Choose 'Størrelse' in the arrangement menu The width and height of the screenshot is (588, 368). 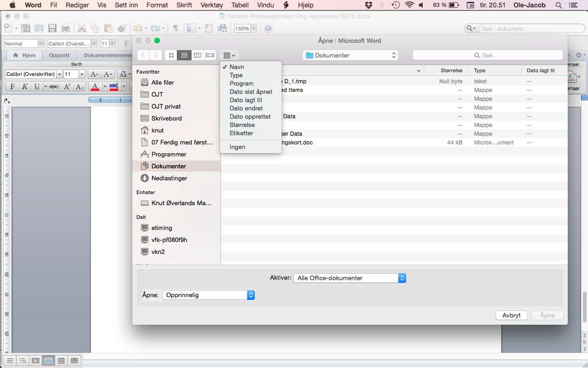(251, 125)
